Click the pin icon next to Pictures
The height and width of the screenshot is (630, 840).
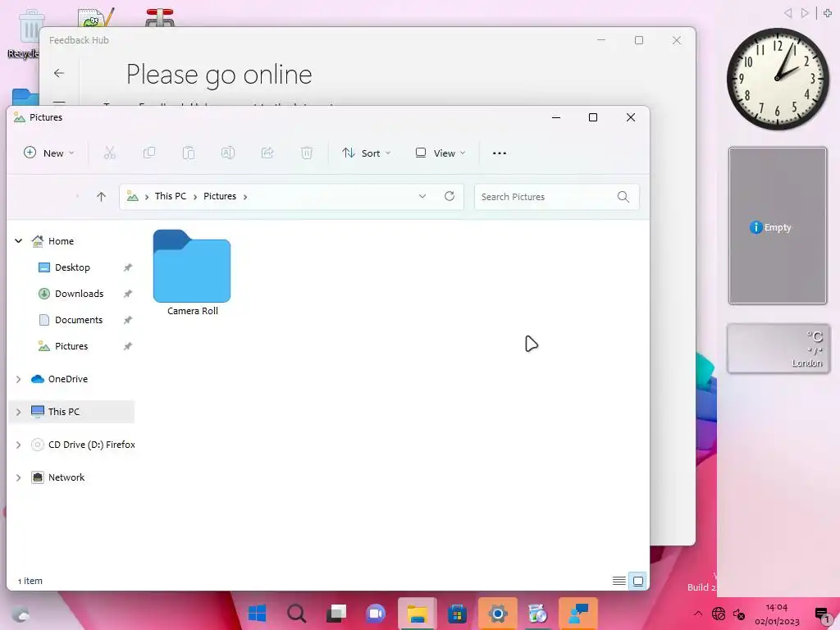point(127,346)
